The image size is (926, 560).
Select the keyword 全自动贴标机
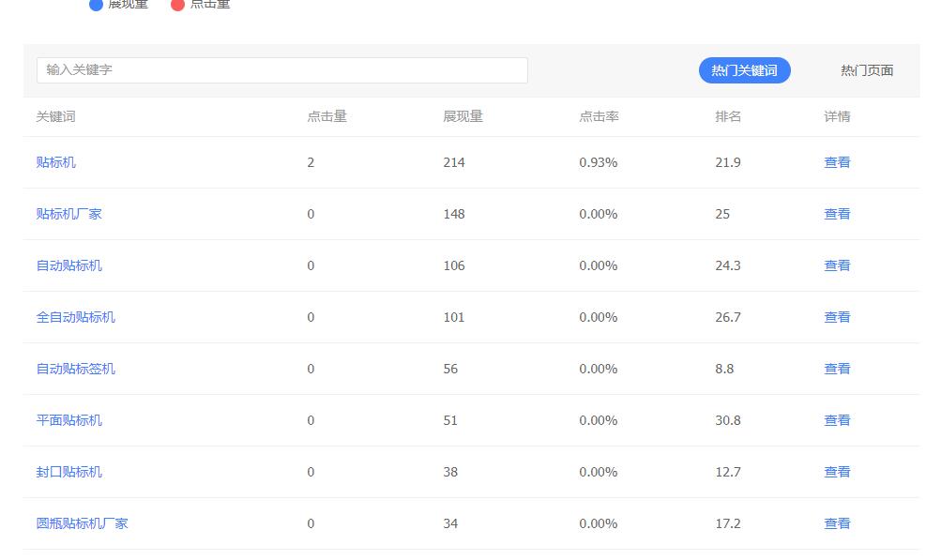click(x=74, y=316)
